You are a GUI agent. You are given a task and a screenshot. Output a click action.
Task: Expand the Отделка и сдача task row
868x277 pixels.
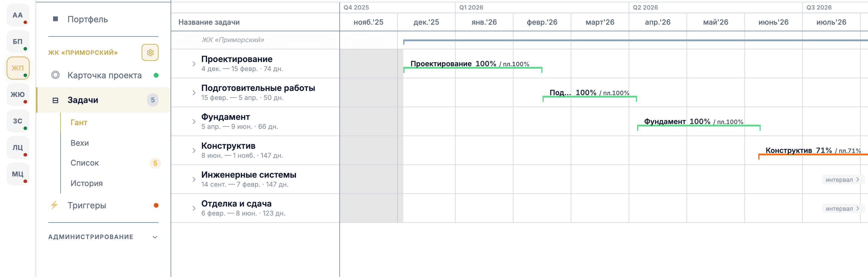[x=194, y=208]
